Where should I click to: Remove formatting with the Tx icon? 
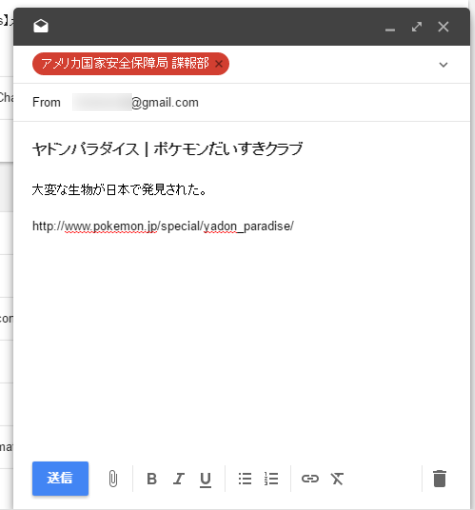[337, 479]
